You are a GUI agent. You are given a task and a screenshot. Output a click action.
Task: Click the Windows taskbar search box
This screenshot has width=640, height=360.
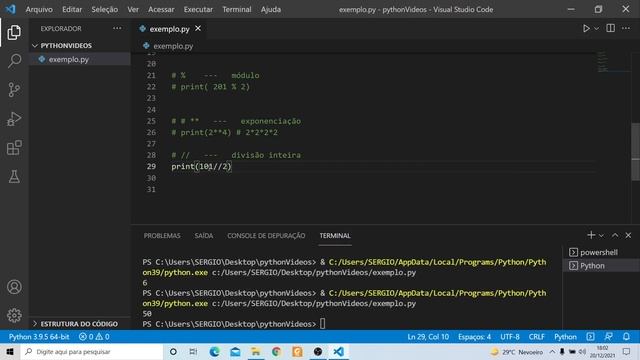[92, 351]
